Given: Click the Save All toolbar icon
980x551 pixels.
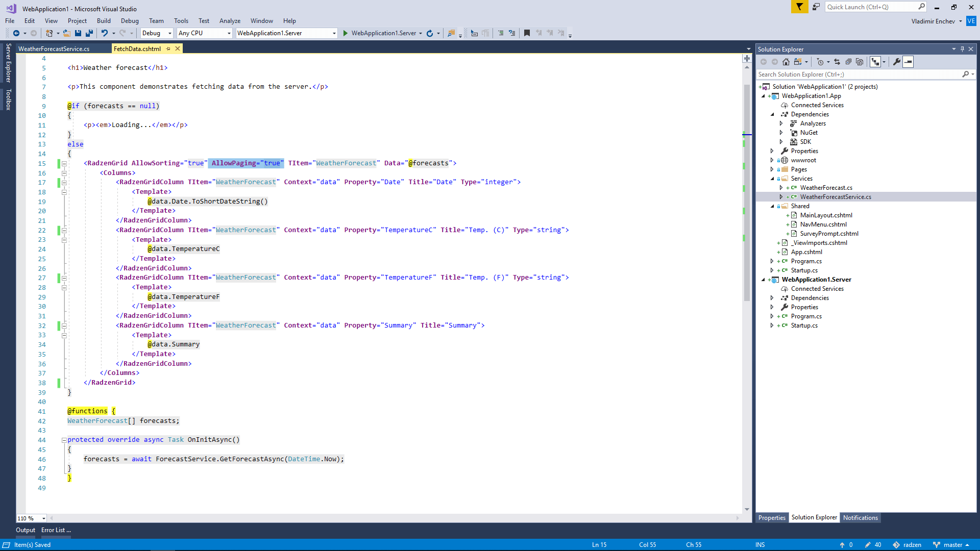Looking at the screenshot, I should pyautogui.click(x=89, y=33).
